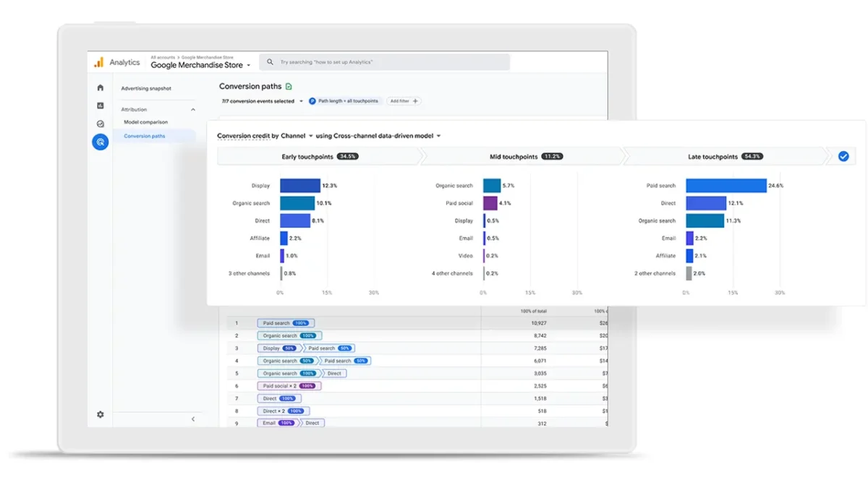
Task: Open the 7/7 conversion events selected dropdown
Action: 263,101
